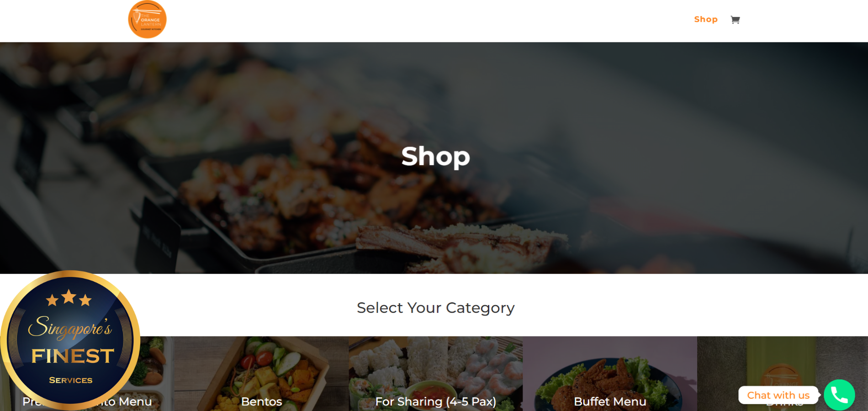
Task: Click the green phone call button
Action: [839, 395]
